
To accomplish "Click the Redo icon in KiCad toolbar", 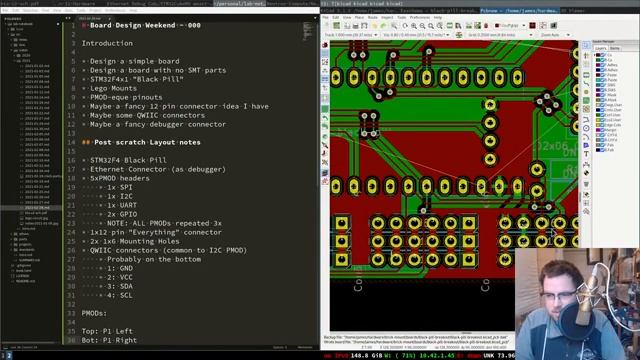I will click(x=383, y=25).
